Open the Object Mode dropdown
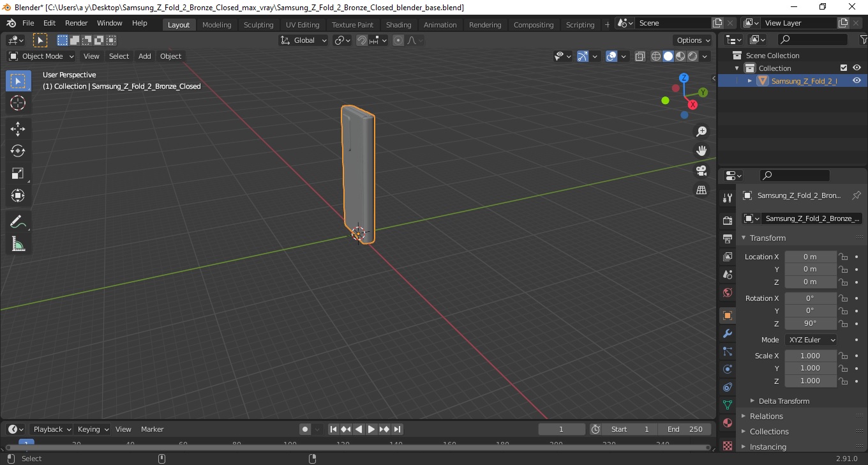868x465 pixels. pos(41,56)
